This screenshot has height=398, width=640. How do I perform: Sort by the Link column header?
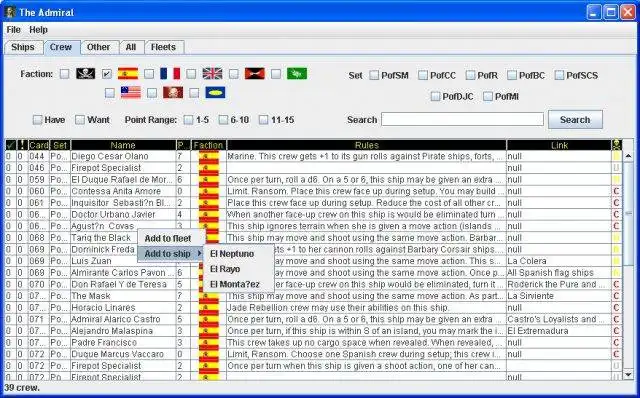pos(559,145)
